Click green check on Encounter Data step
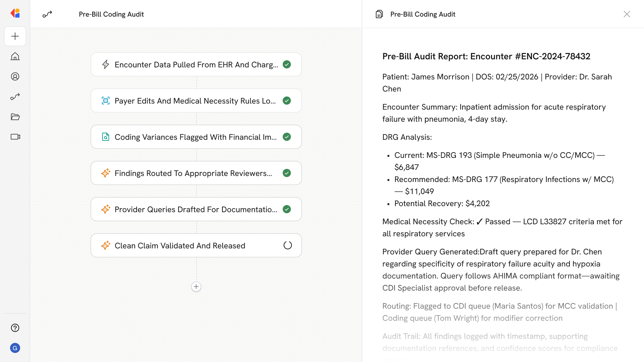This screenshot has height=362, width=644. click(x=287, y=64)
